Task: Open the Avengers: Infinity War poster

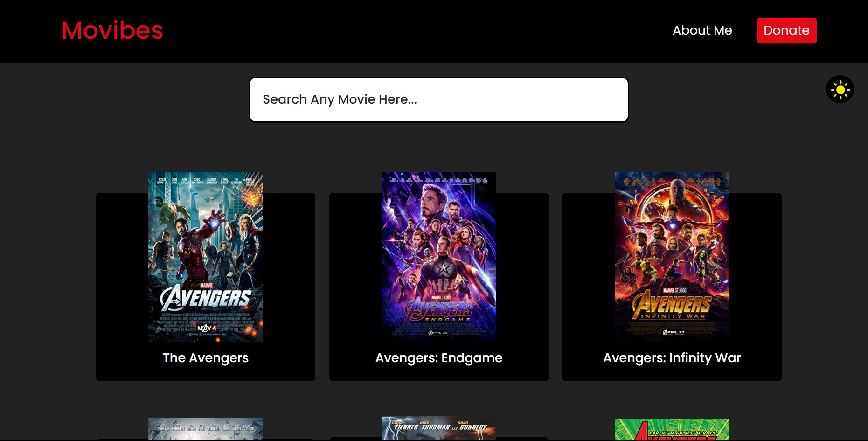Action: click(x=672, y=257)
